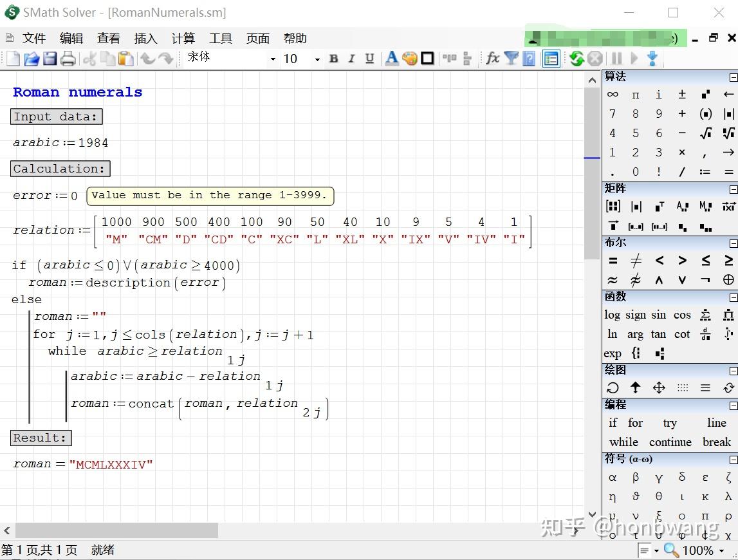The image size is (738, 560).
Task: Recalculate the worksheet with the green refresh icon
Action: 577,59
